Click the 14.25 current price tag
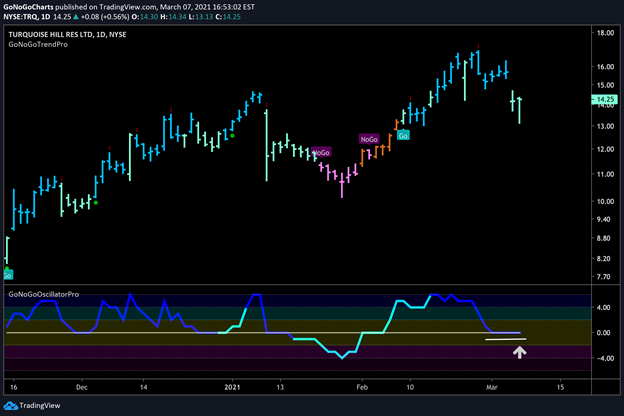This screenshot has height=416, width=624. (x=605, y=99)
